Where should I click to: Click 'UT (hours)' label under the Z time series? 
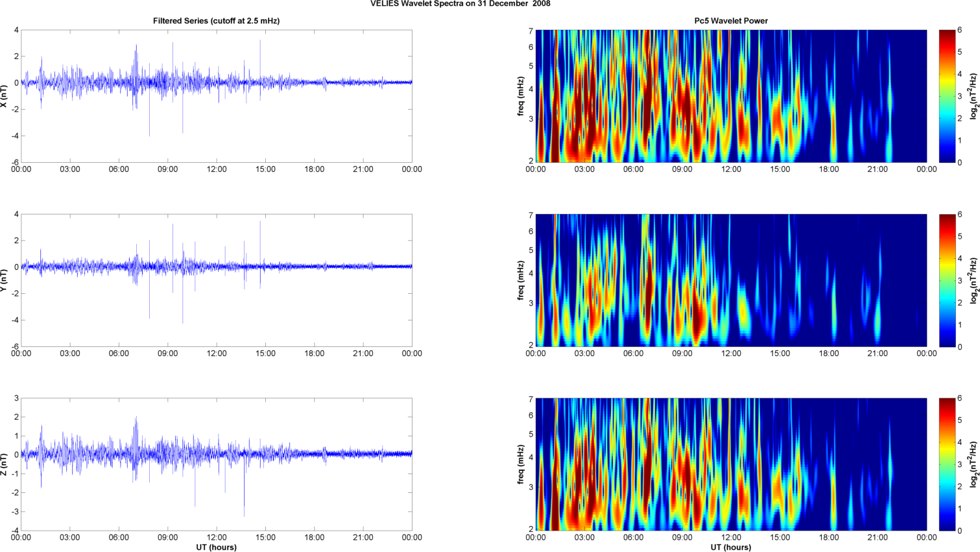pyautogui.click(x=217, y=547)
